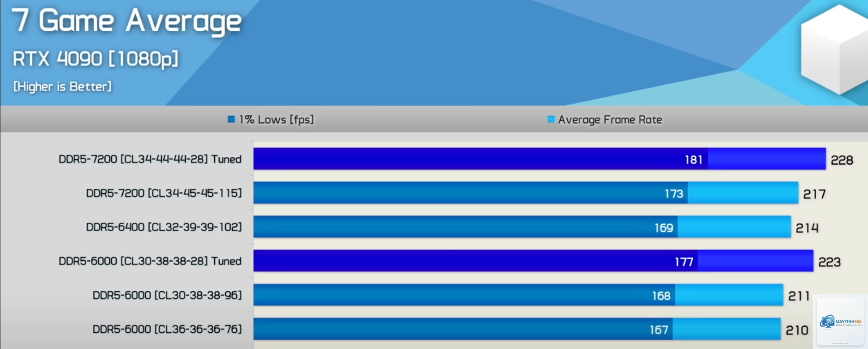Click the 177 value in tuned bar
The width and height of the screenshot is (868, 349).
click(x=684, y=262)
